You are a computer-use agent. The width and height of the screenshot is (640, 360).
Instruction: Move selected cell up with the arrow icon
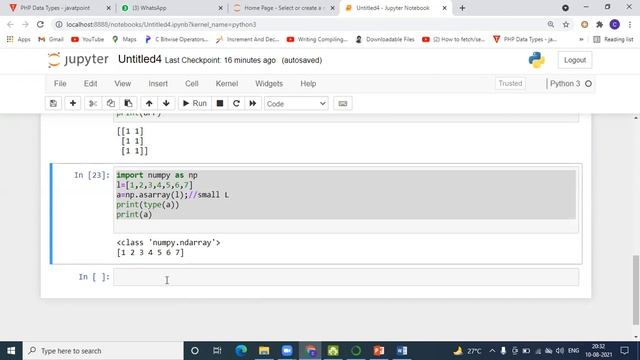[x=149, y=103]
